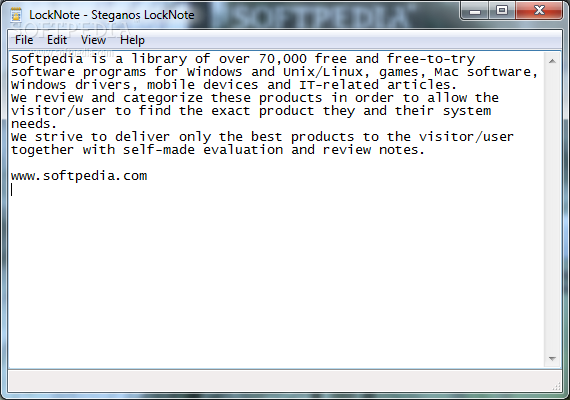Click the status bar at the bottom
This screenshot has height=400, width=570.
click(x=285, y=381)
